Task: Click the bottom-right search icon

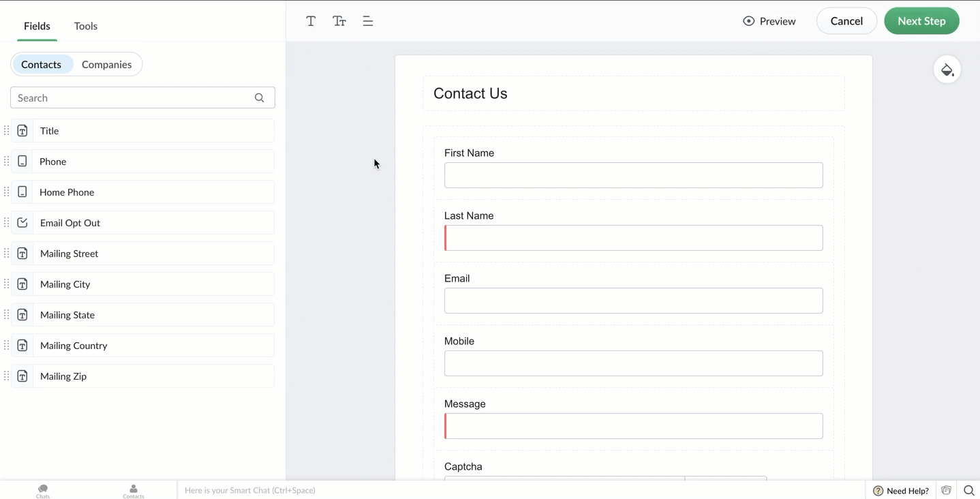Action: (x=968, y=490)
